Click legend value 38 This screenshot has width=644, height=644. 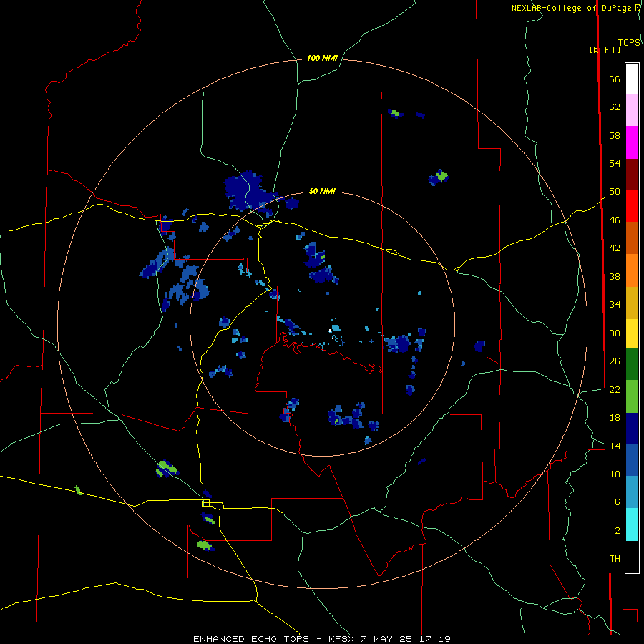point(615,276)
